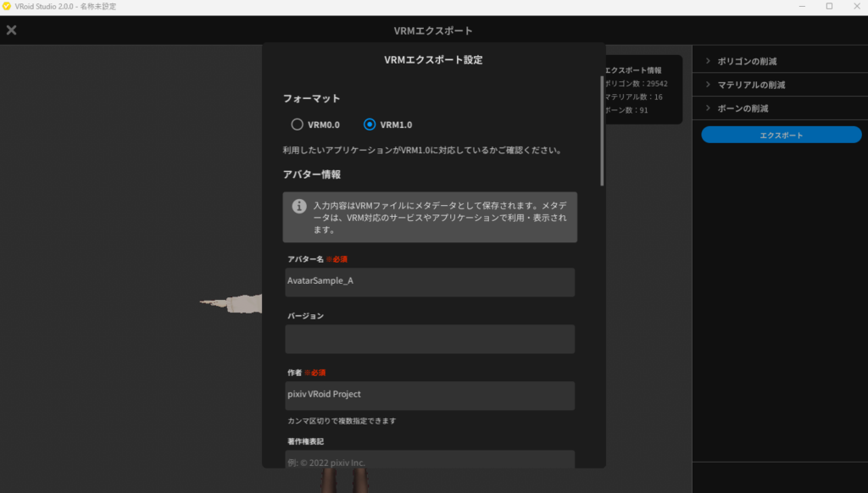
Task: Select the VRM1.0 format radio button
Action: pyautogui.click(x=370, y=125)
